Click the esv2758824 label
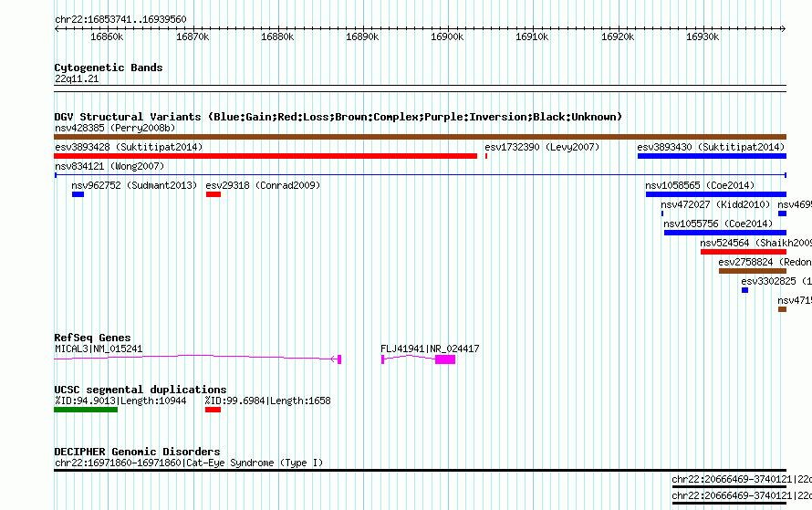This screenshot has width=812, height=510. 765,262
